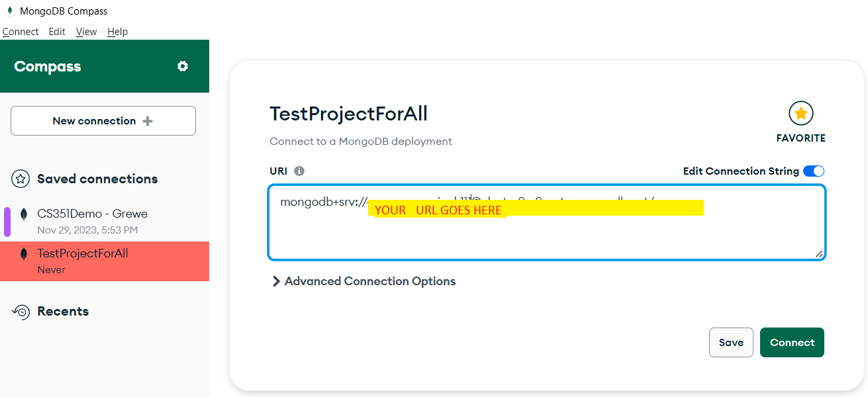Click the leaf icon beside TestProjectForAll
Screen dimensions: 868x397
click(x=24, y=254)
